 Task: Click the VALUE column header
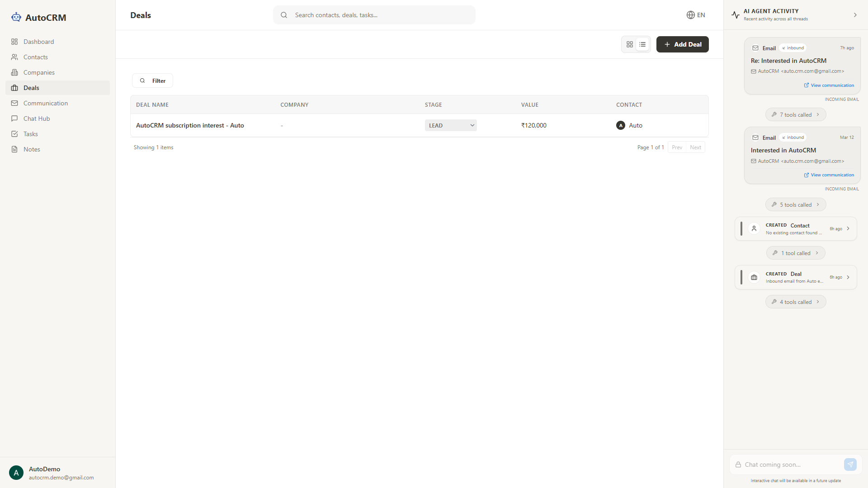(530, 104)
